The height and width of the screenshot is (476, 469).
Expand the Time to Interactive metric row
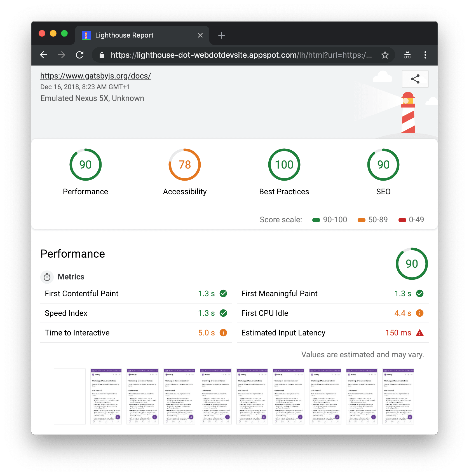pos(136,333)
